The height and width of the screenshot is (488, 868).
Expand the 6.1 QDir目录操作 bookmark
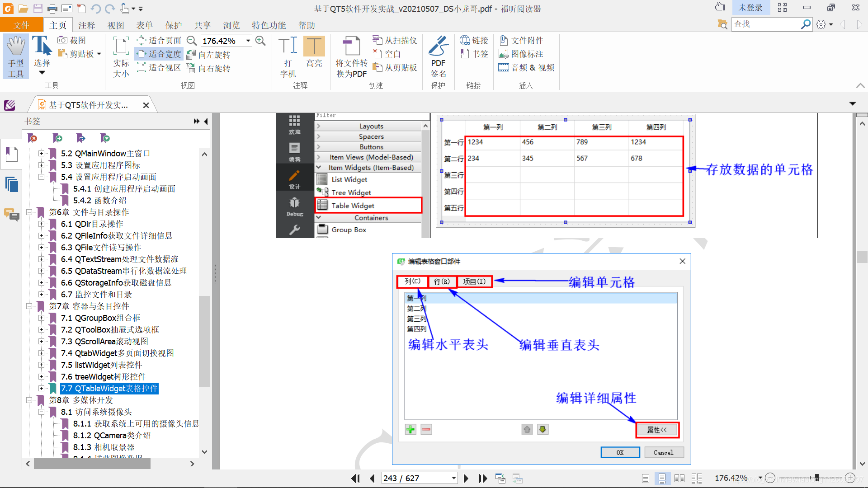pos(41,224)
